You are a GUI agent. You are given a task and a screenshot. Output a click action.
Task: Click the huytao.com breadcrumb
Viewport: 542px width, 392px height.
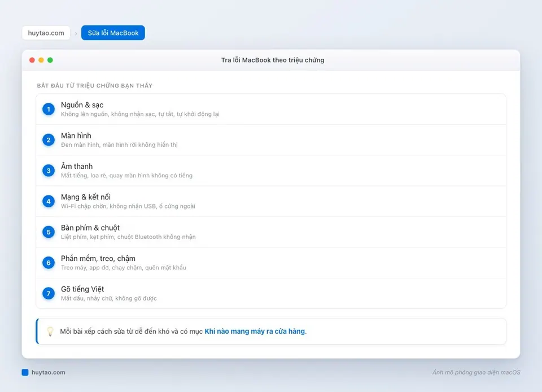point(46,33)
